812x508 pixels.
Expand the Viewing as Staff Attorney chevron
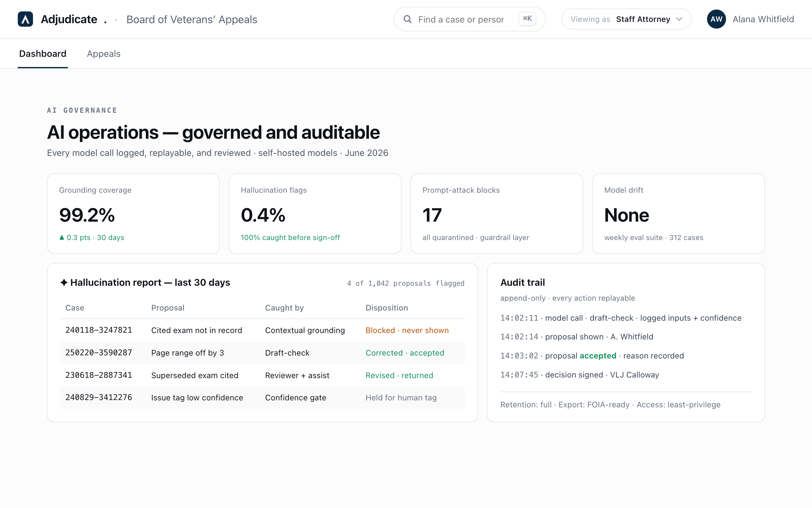(x=679, y=19)
